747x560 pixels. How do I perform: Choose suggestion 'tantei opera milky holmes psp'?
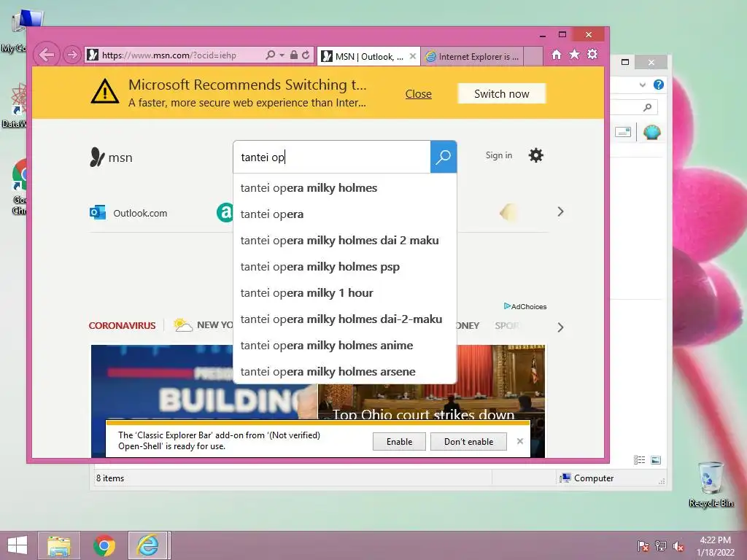tap(344, 267)
